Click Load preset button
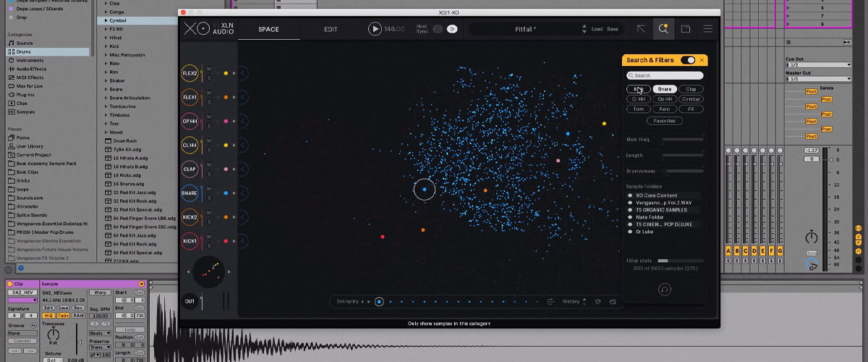Screen dimensions: 868x362 click(x=597, y=29)
